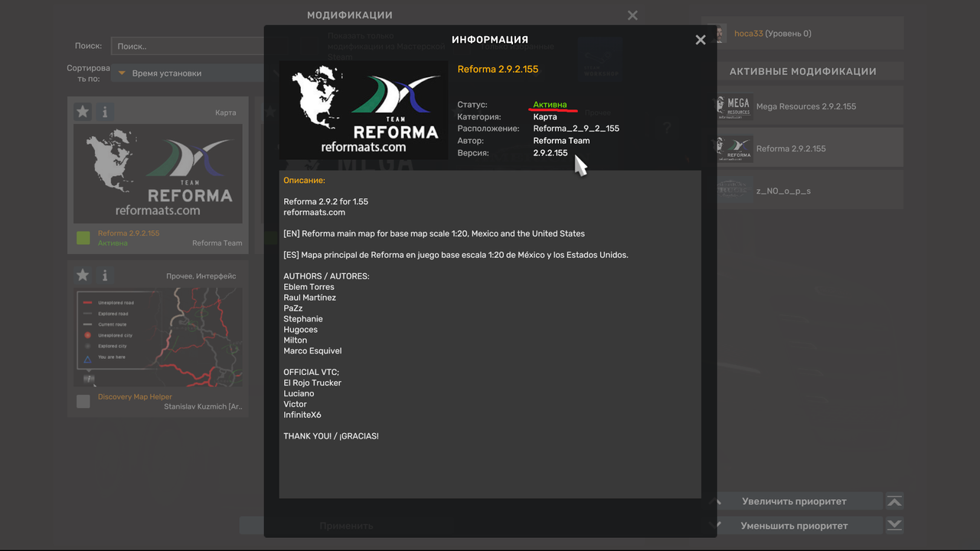980x551 pixels.
Task: Click the 2.9.2.155 version value
Action: click(550, 153)
